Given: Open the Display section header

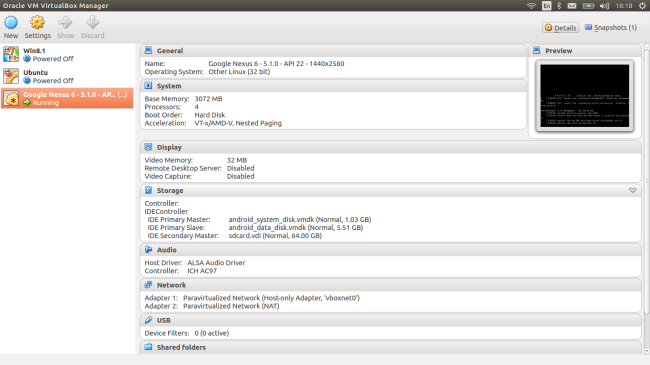Looking at the screenshot, I should click(x=390, y=147).
